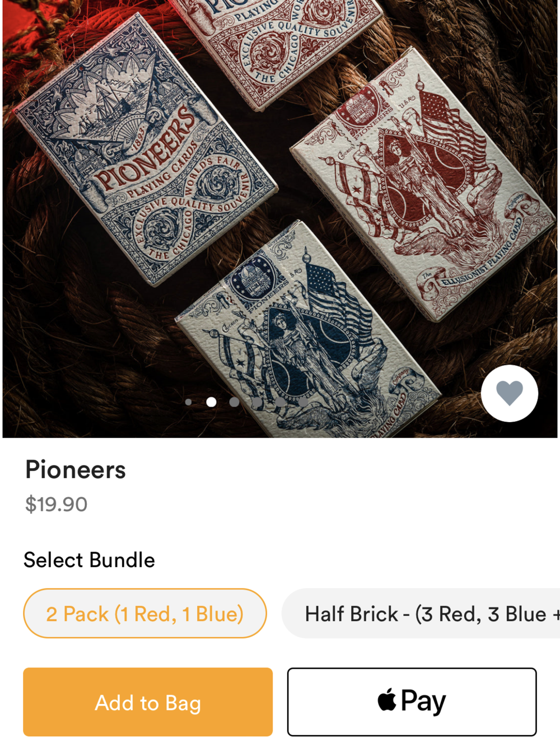
Task: Add Pioneers to the bag
Action: (x=148, y=702)
